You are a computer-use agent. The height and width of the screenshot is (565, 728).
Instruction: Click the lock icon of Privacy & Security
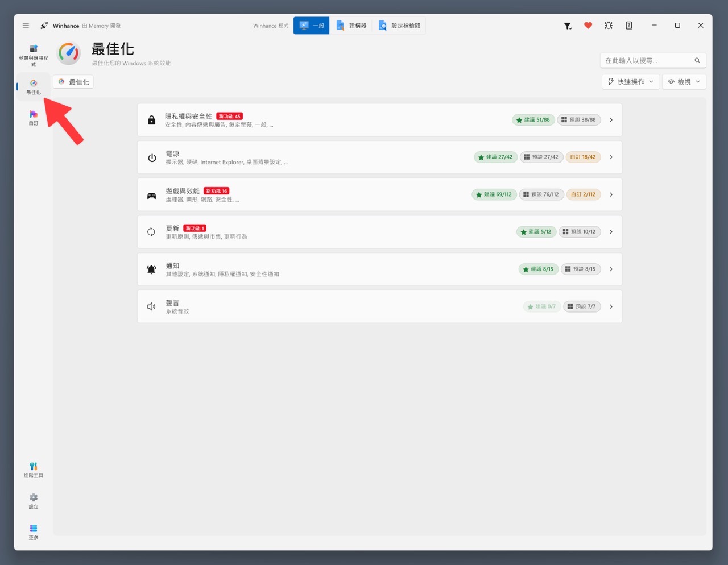point(151,120)
